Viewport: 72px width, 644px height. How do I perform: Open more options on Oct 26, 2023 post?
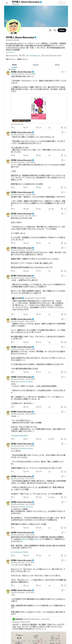65,192
